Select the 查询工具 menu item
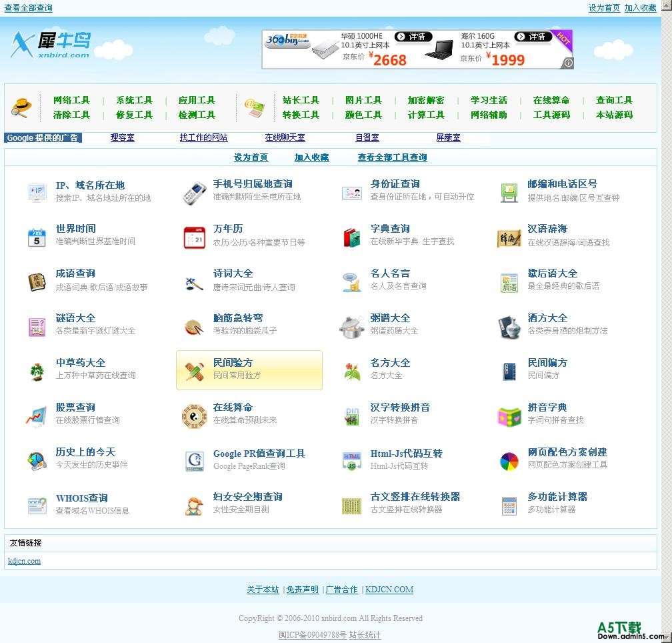 (x=614, y=100)
